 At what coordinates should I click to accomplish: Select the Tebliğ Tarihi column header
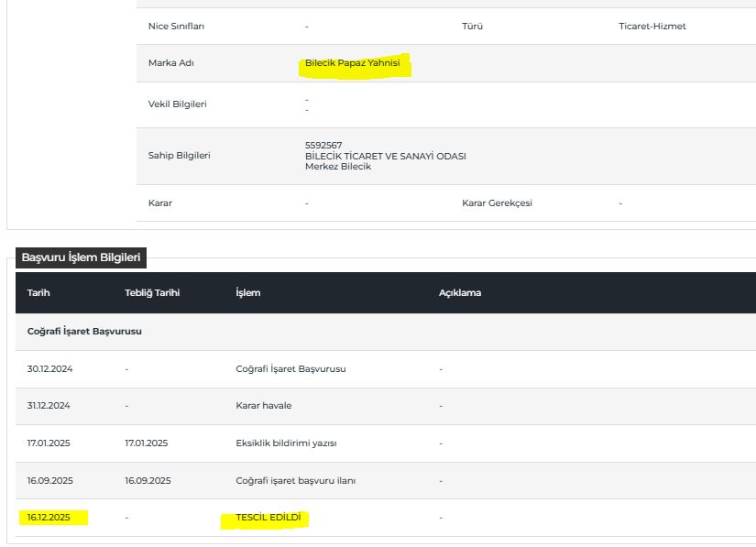[x=152, y=293]
